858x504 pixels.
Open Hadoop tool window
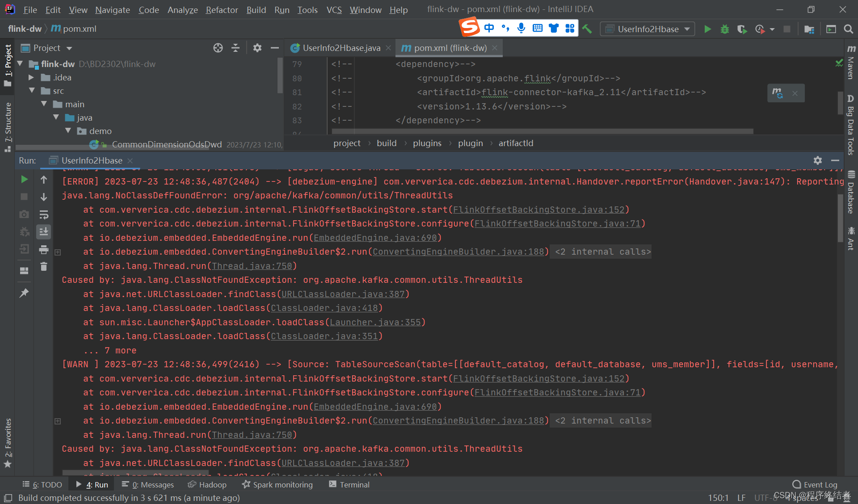207,484
